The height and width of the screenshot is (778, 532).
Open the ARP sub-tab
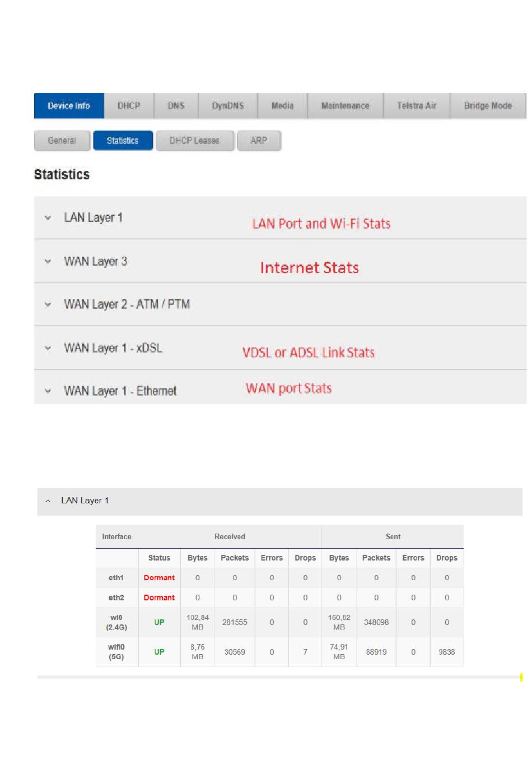[259, 141]
